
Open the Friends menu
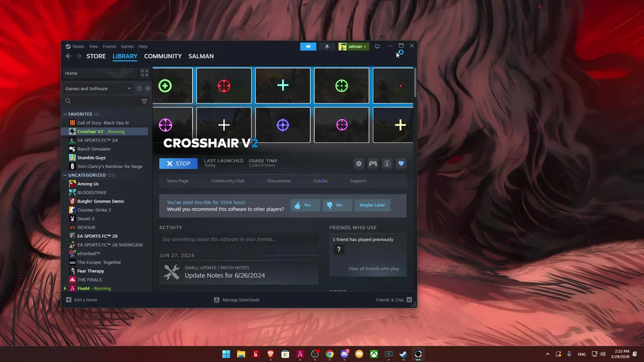click(x=109, y=46)
